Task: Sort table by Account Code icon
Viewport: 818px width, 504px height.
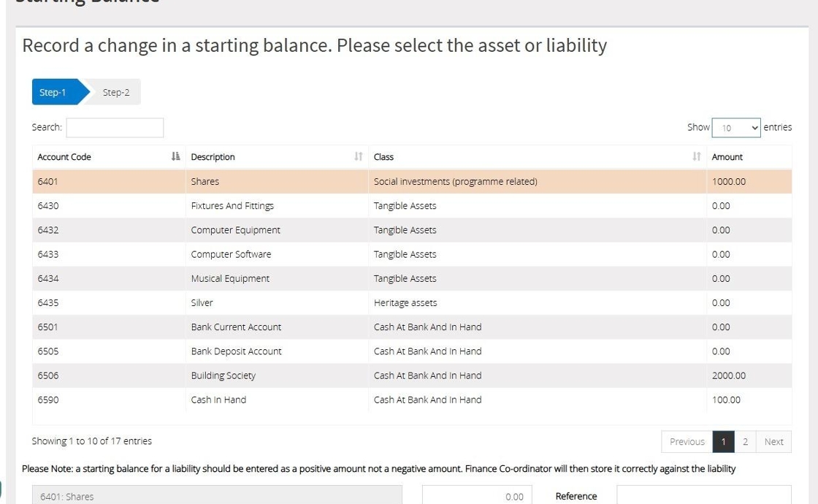Action: pyautogui.click(x=175, y=157)
